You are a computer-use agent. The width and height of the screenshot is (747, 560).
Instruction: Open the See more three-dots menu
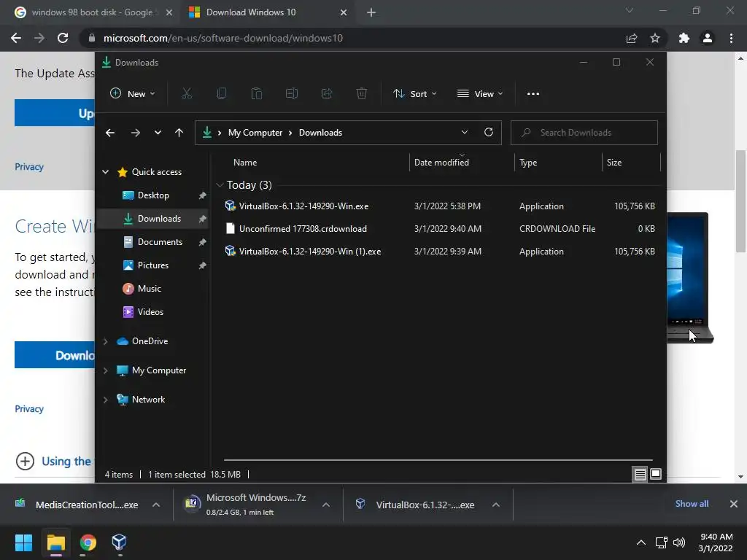[533, 94]
